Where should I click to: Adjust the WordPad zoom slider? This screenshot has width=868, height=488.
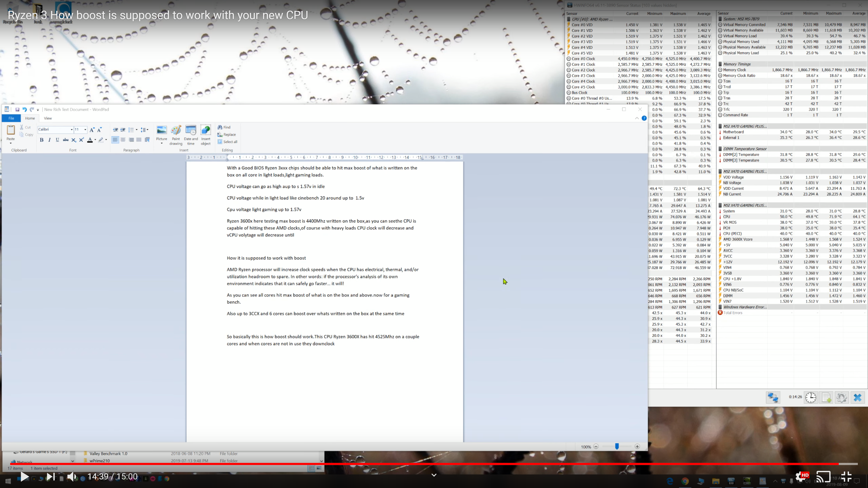point(617,447)
